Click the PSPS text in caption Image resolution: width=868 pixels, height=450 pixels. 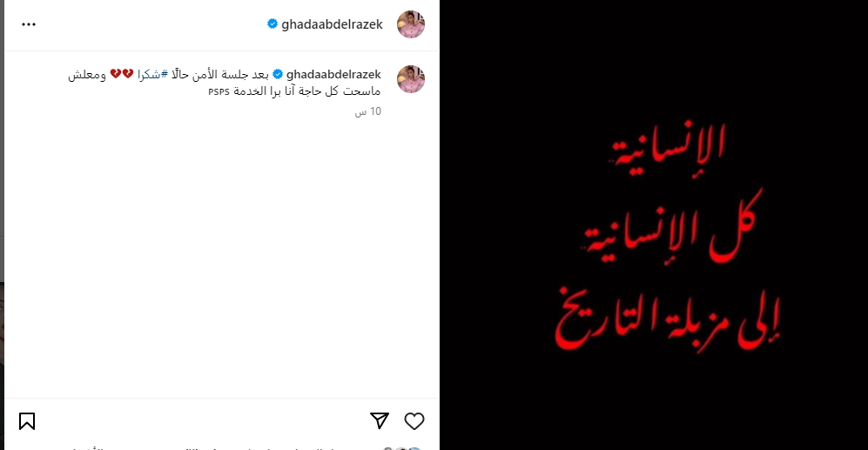(219, 92)
